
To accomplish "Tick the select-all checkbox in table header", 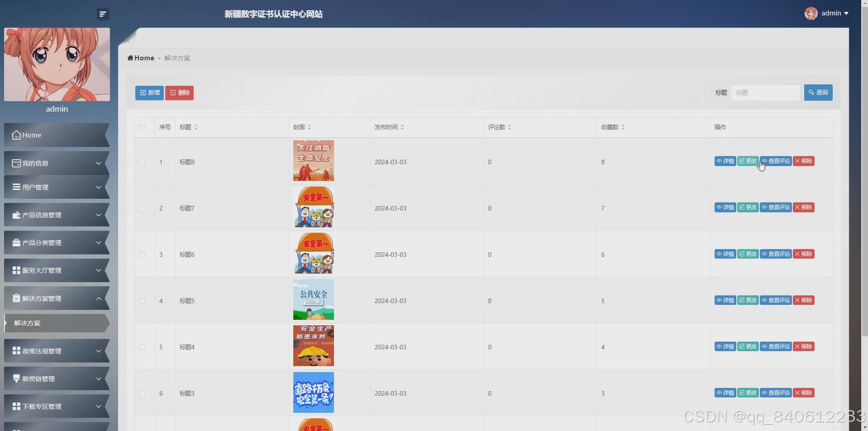I will pyautogui.click(x=142, y=128).
